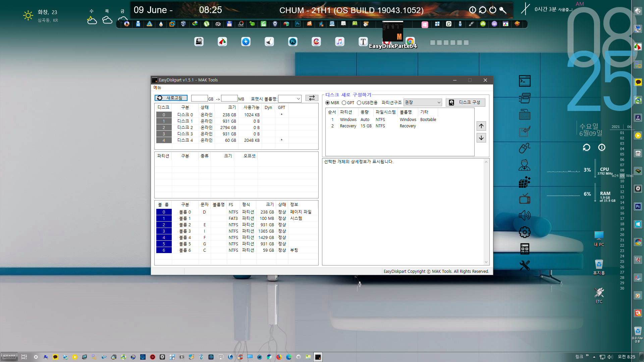Open the wrench screwdriver tools sidebar icon

pos(525,265)
